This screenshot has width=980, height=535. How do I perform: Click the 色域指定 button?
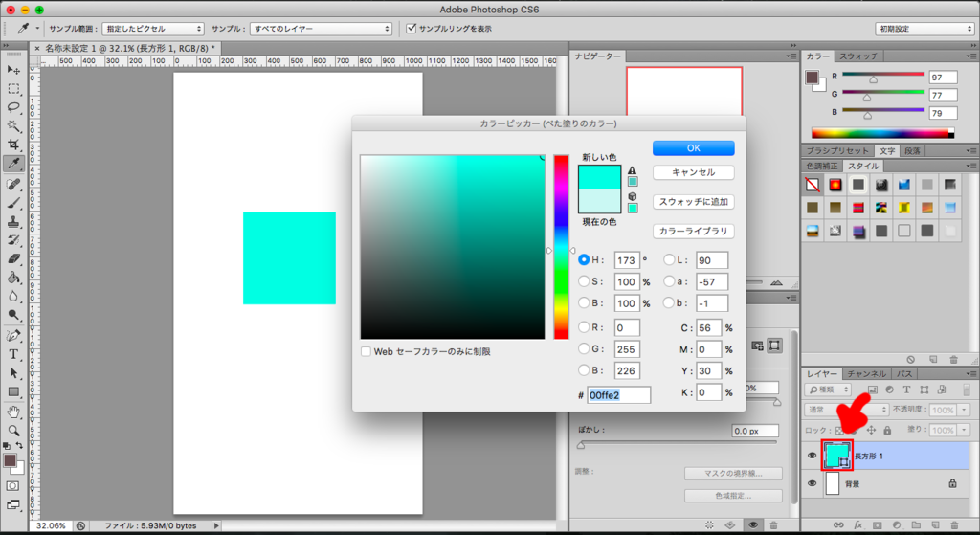tap(733, 496)
